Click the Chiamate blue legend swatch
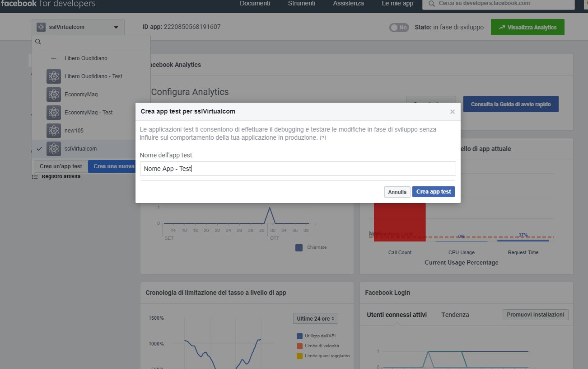The height and width of the screenshot is (369, 588). tap(299, 247)
